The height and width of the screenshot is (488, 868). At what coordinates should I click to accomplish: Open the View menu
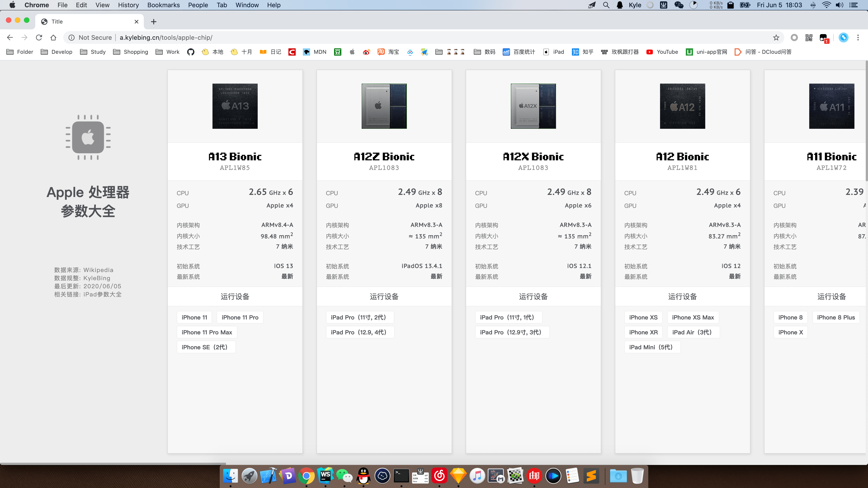click(102, 5)
